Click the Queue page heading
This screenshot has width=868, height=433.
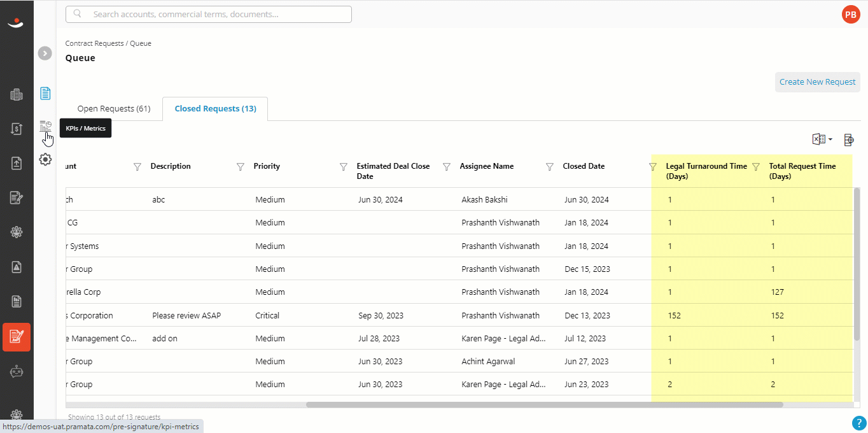(x=80, y=58)
